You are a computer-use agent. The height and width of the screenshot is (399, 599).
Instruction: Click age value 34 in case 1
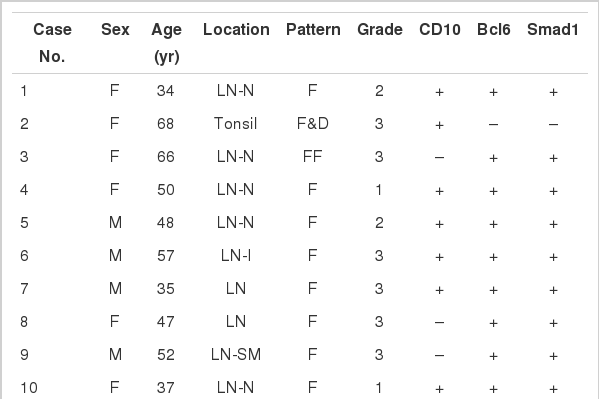coord(165,91)
